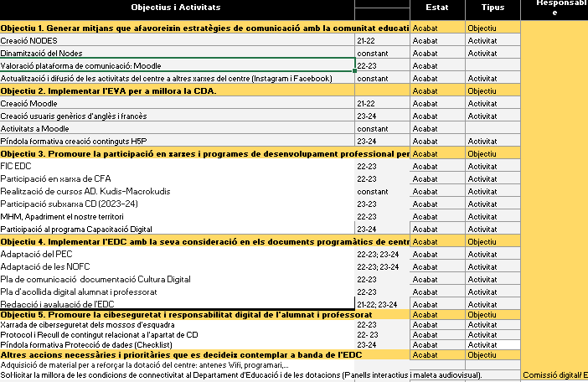Select the 'Objectius i Activitats' header cell
This screenshot has width=588, height=382.
coord(177,7)
